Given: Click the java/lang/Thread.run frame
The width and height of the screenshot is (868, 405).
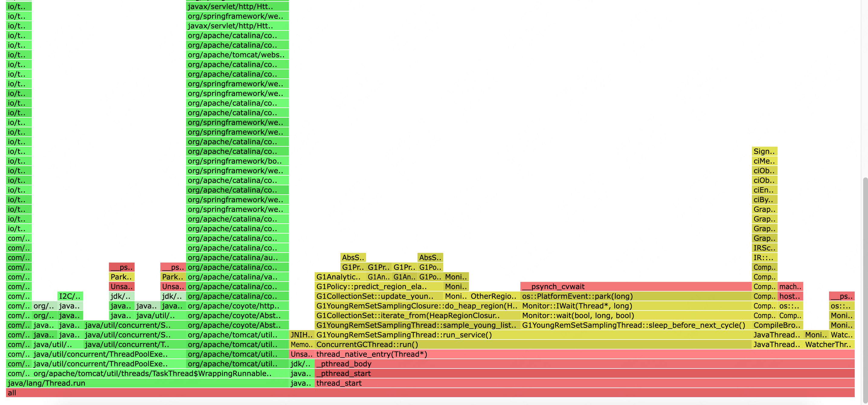Looking at the screenshot, I should pos(147,383).
